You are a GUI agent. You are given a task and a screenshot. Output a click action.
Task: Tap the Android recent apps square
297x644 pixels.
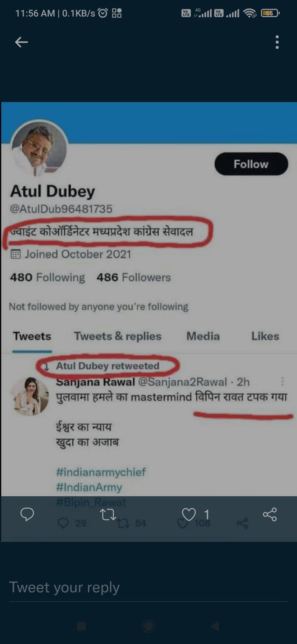click(x=81, y=626)
